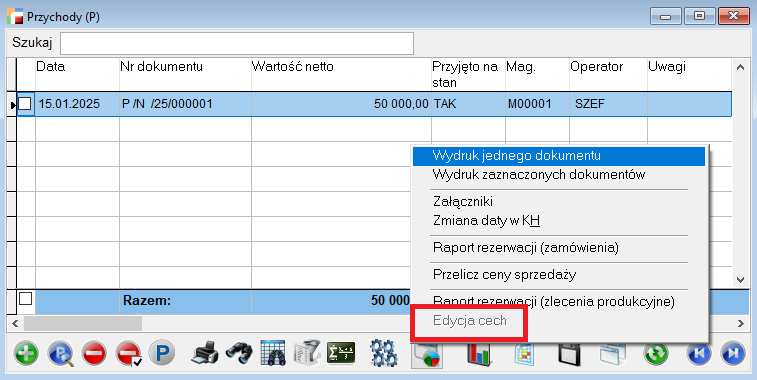Click the bar chart icon
The height and width of the screenshot is (380, 757).
tap(478, 353)
